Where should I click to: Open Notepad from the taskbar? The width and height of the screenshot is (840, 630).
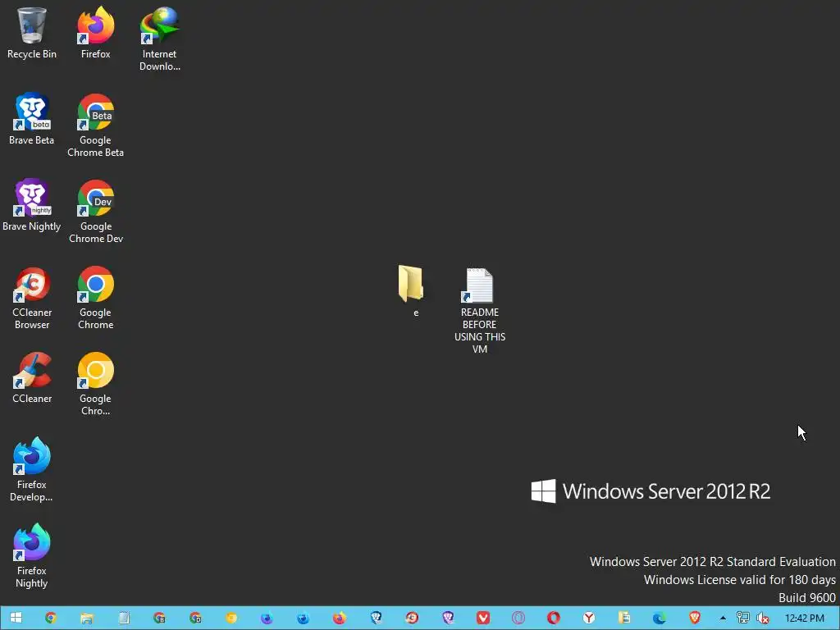pos(123,619)
